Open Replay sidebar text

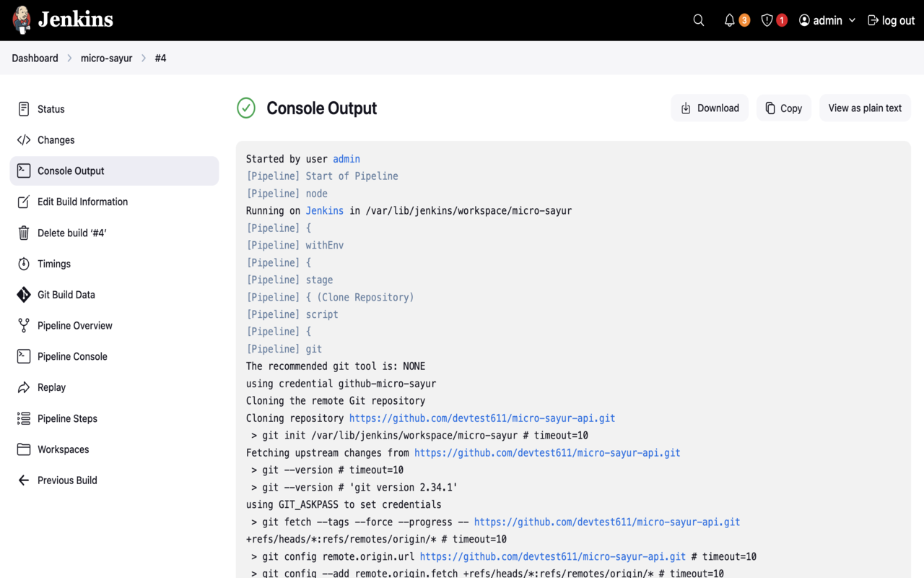coord(52,388)
